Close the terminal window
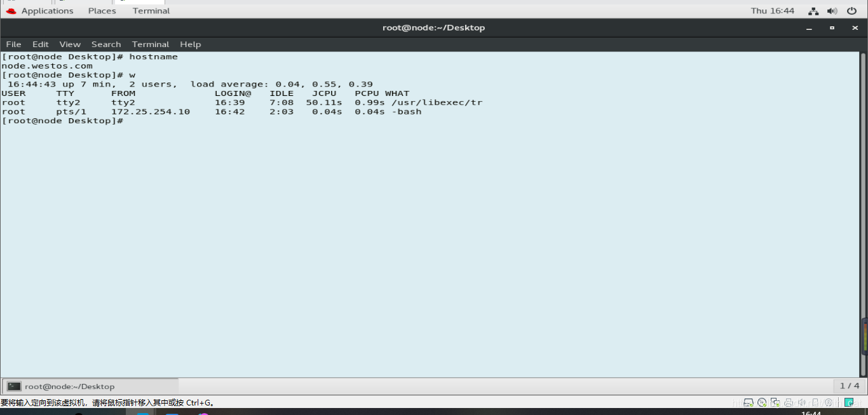This screenshot has width=868, height=415. click(855, 28)
